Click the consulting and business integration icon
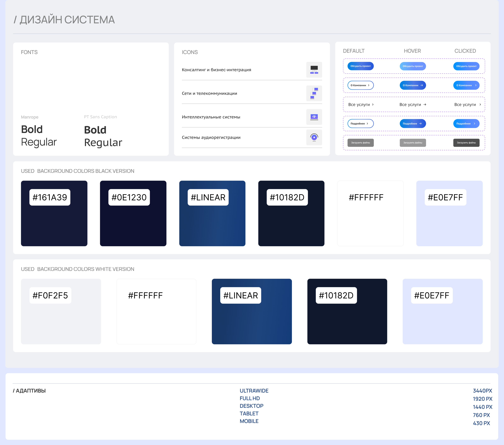 (x=314, y=70)
